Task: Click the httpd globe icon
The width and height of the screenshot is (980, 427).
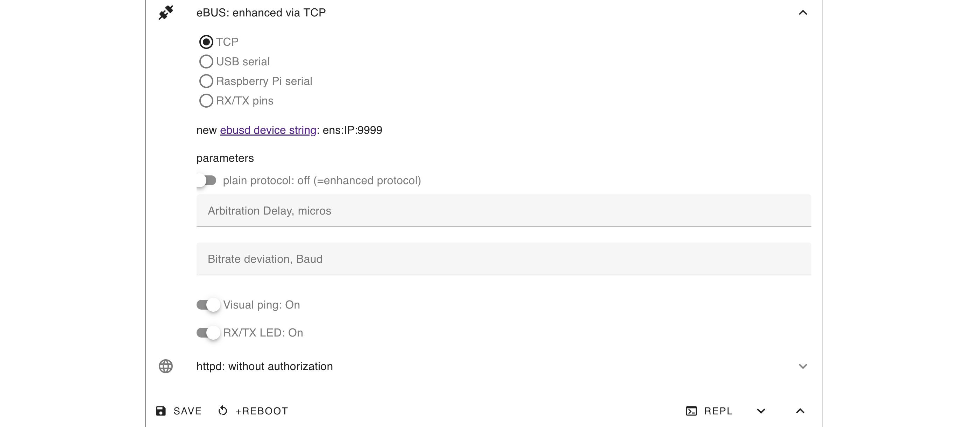Action: click(x=166, y=366)
